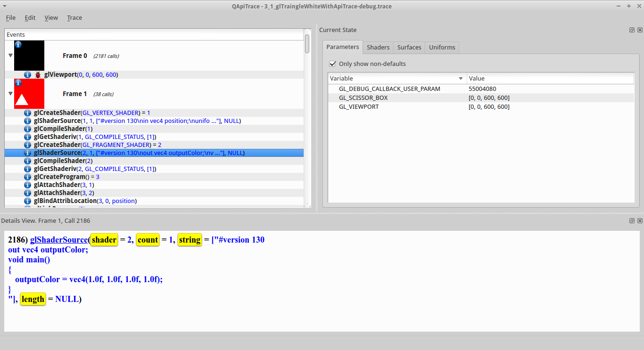Select glGetShaderiv(2, GL_COMPILE_STATUS) row
Image resolution: width=644 pixels, height=350 pixels.
(x=154, y=169)
